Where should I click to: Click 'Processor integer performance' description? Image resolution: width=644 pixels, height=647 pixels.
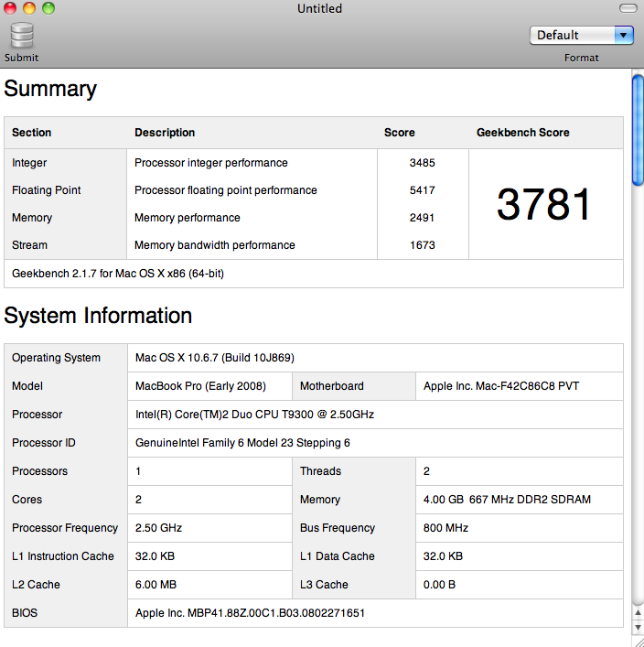pos(210,163)
